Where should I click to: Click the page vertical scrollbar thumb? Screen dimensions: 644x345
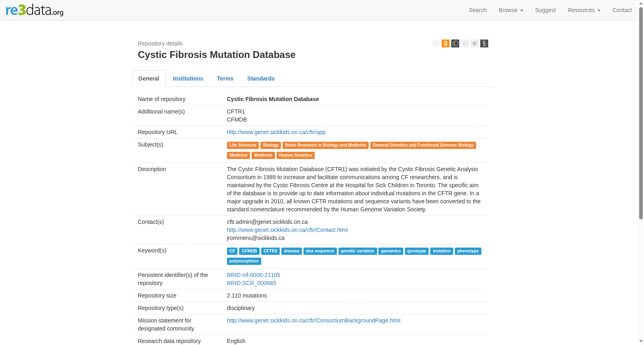tap(641, 113)
